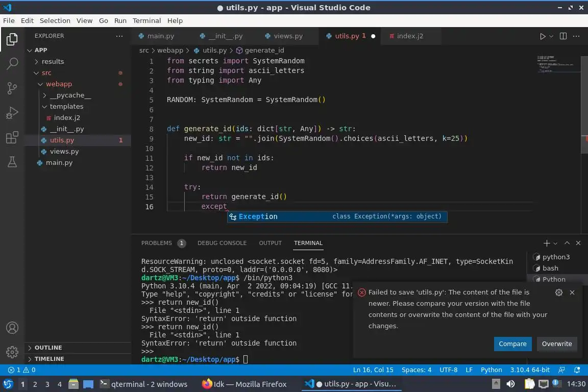The width and height of the screenshot is (588, 392).
Task: Click the Compare button in the notification
Action: pos(512,344)
